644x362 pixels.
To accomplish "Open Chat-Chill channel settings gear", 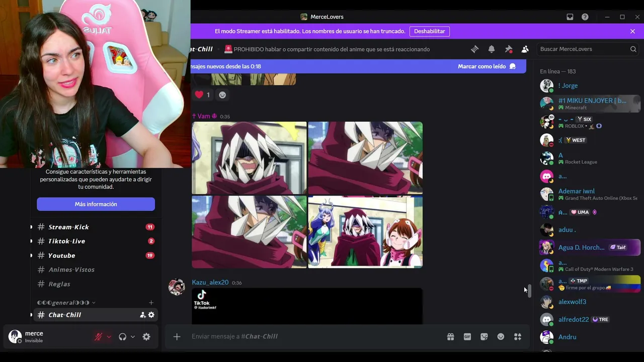I will pyautogui.click(x=151, y=315).
